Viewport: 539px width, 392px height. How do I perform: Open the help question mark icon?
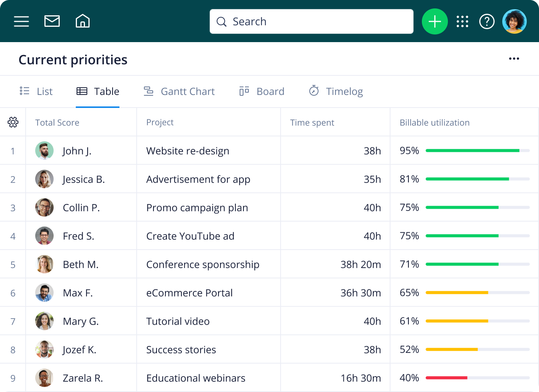tap(487, 21)
